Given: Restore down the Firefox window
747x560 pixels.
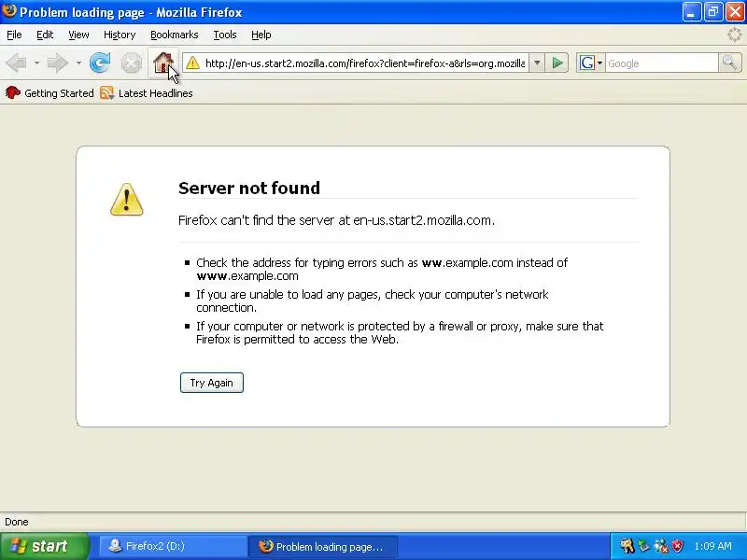Looking at the screenshot, I should pyautogui.click(x=713, y=12).
